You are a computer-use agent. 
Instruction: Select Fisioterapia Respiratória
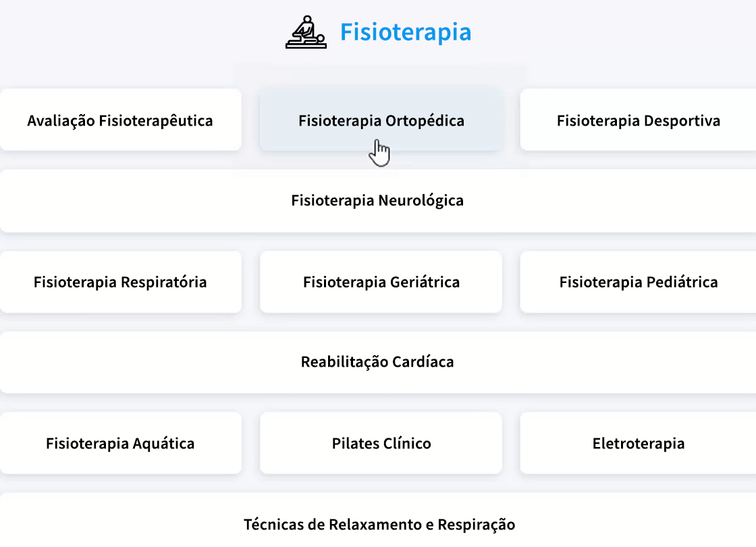pyautogui.click(x=120, y=282)
